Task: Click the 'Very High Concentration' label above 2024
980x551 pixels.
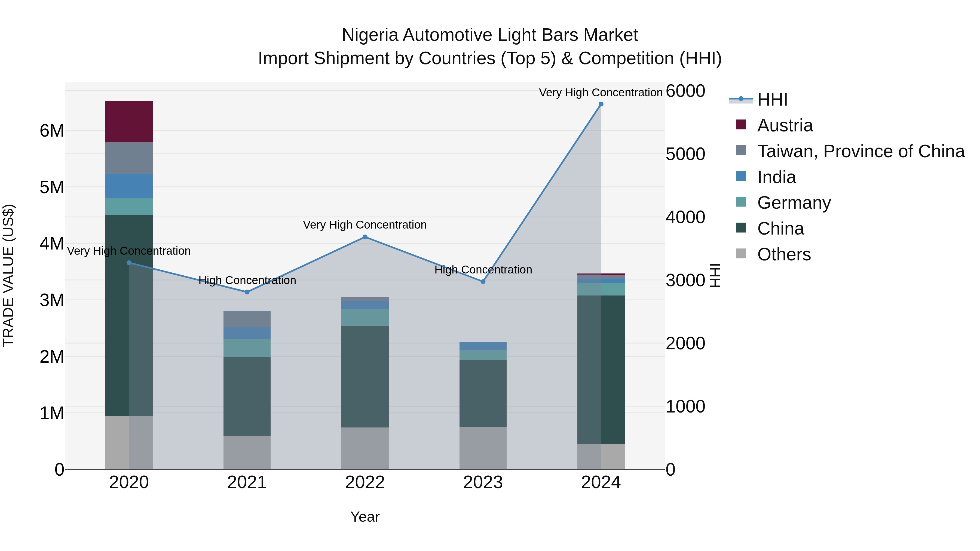Action: point(601,93)
